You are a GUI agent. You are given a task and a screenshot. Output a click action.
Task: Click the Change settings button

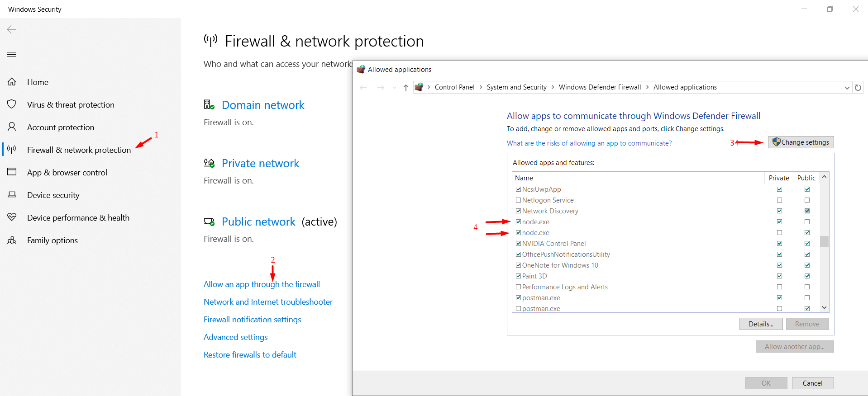pos(801,142)
